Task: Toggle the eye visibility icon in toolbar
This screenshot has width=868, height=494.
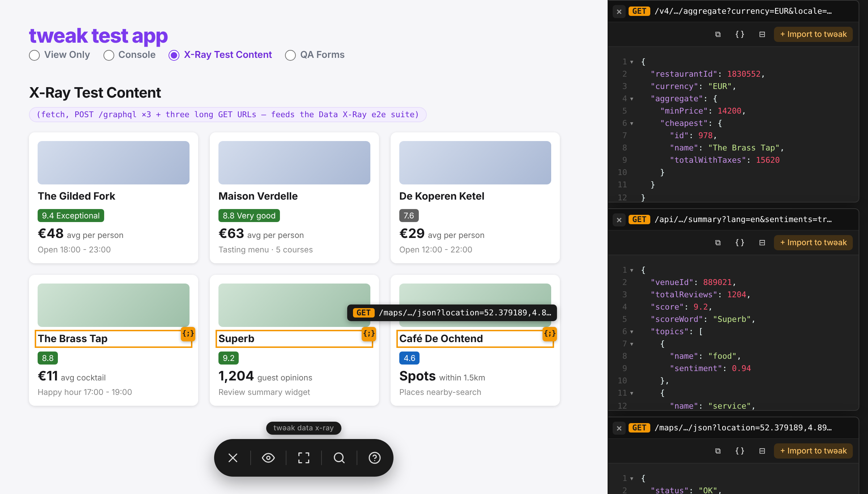Action: [268, 458]
